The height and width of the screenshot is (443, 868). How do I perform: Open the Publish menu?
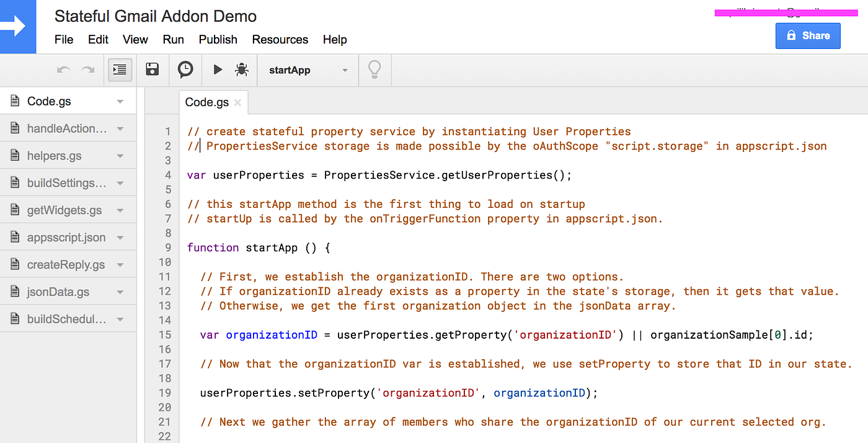218,39
